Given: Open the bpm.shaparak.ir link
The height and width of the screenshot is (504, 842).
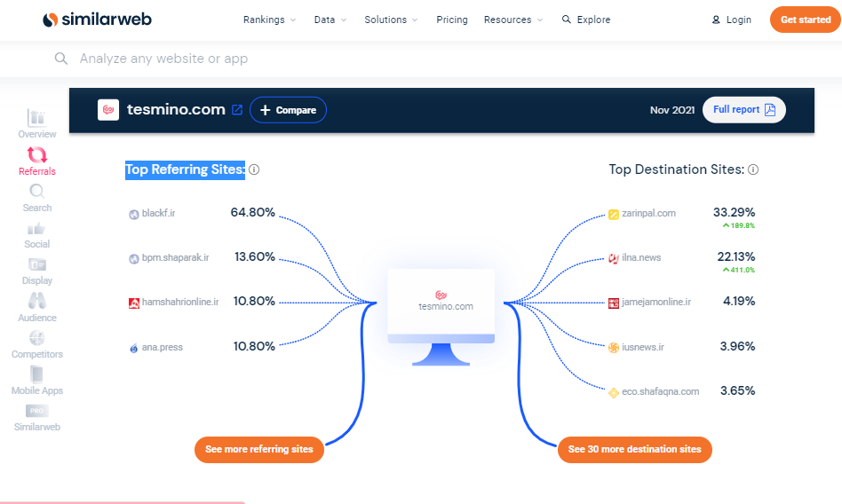Looking at the screenshot, I should click(175, 257).
